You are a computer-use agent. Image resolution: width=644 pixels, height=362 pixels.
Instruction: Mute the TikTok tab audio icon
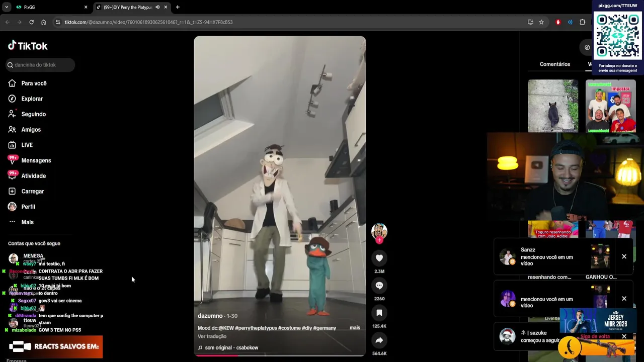click(x=157, y=7)
